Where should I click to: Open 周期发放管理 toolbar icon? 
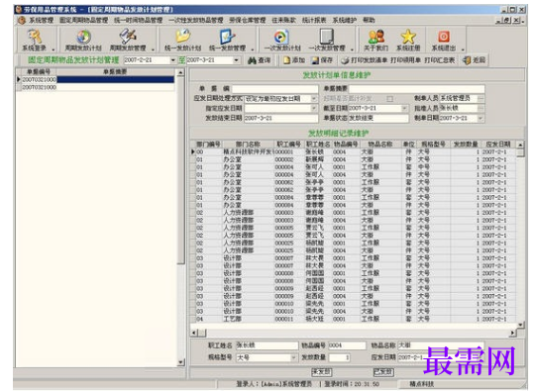(128, 36)
